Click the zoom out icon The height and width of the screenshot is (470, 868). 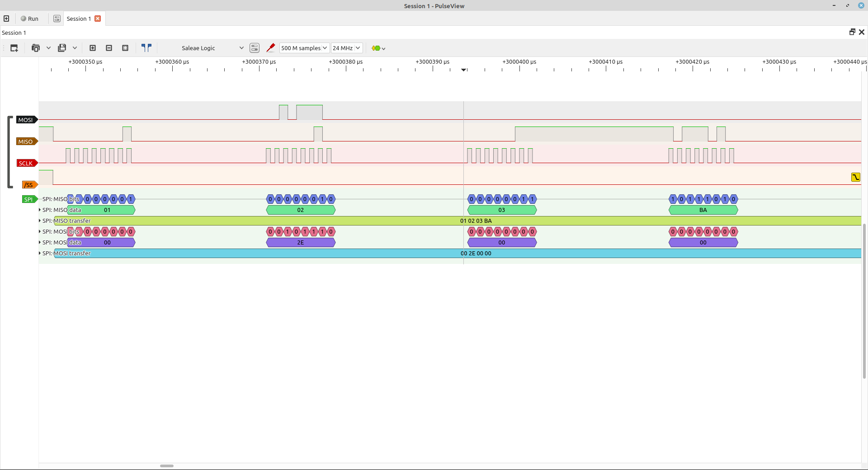click(x=109, y=48)
